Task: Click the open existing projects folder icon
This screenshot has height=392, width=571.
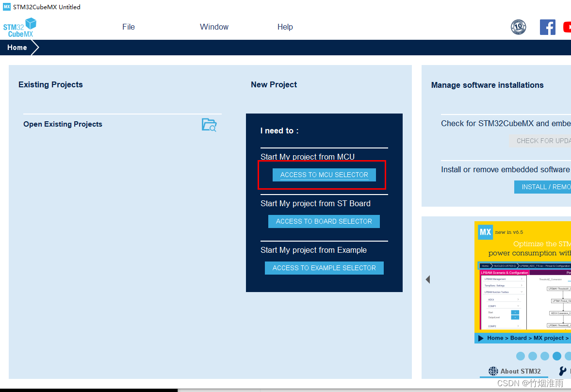Action: pos(210,125)
